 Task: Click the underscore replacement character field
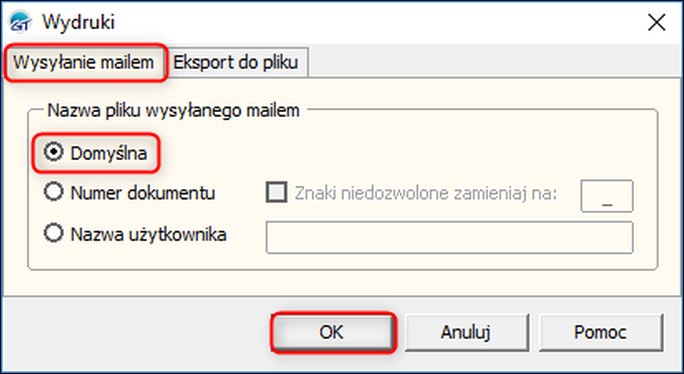(607, 196)
